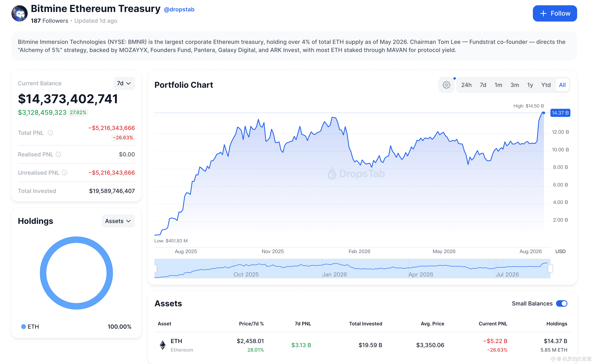Click the 27.82% change badge
This screenshot has height=364, width=593.
[x=78, y=112]
